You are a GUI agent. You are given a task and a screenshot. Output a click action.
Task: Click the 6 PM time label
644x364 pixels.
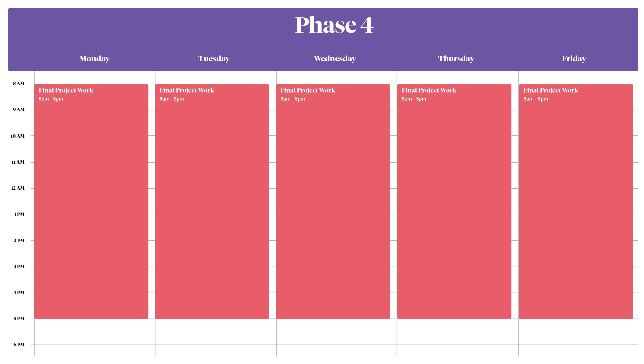[x=19, y=345]
